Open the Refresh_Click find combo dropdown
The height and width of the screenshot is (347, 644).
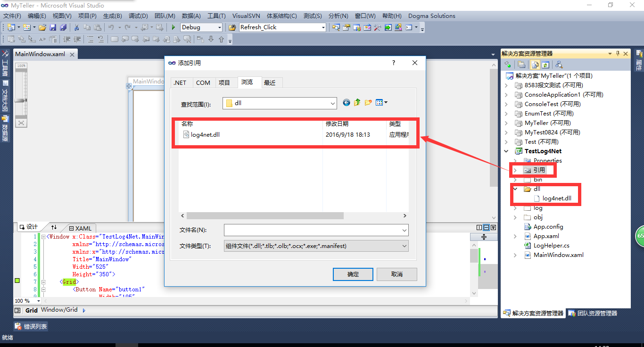323,27
